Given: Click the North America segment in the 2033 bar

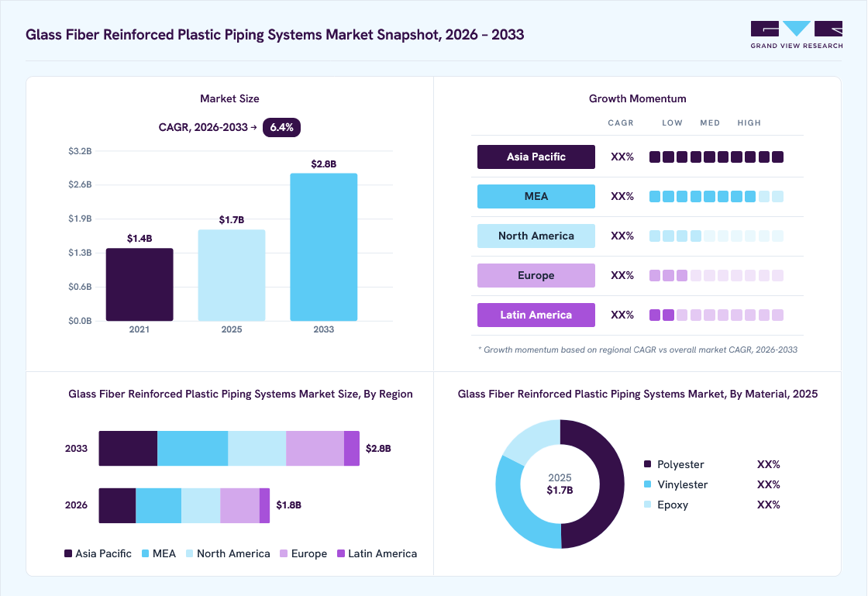Looking at the screenshot, I should tap(257, 448).
